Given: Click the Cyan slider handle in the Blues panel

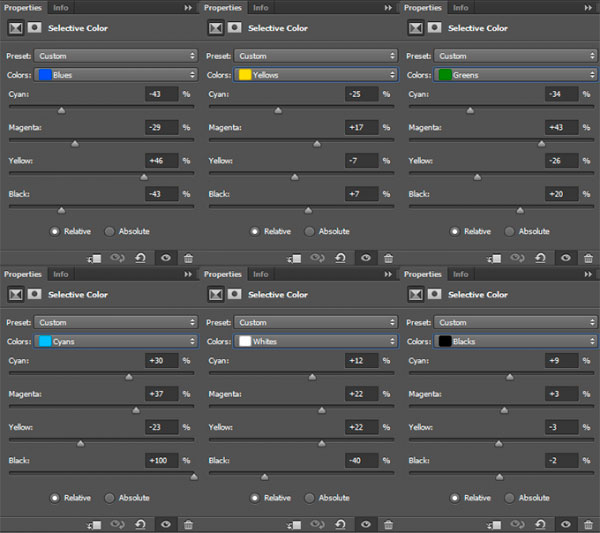Looking at the screenshot, I should 61,111.
